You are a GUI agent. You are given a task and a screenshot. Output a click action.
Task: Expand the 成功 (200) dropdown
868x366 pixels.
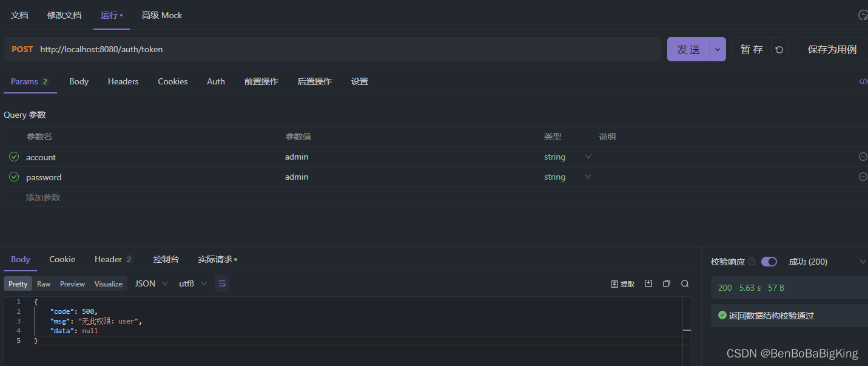click(864, 262)
